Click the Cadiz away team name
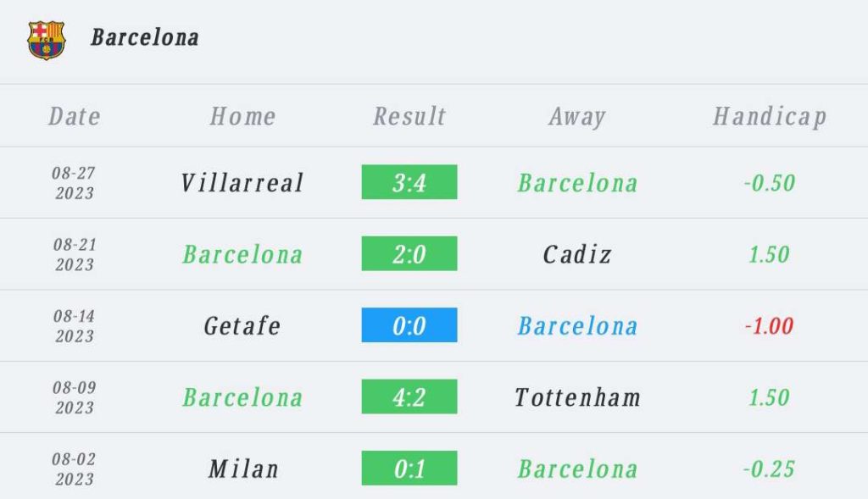 (x=577, y=254)
